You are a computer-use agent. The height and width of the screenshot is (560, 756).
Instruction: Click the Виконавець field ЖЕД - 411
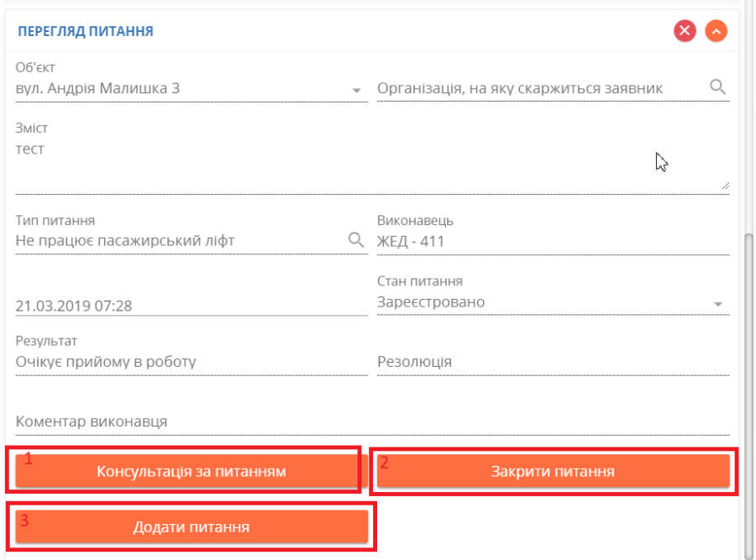pyautogui.click(x=553, y=241)
